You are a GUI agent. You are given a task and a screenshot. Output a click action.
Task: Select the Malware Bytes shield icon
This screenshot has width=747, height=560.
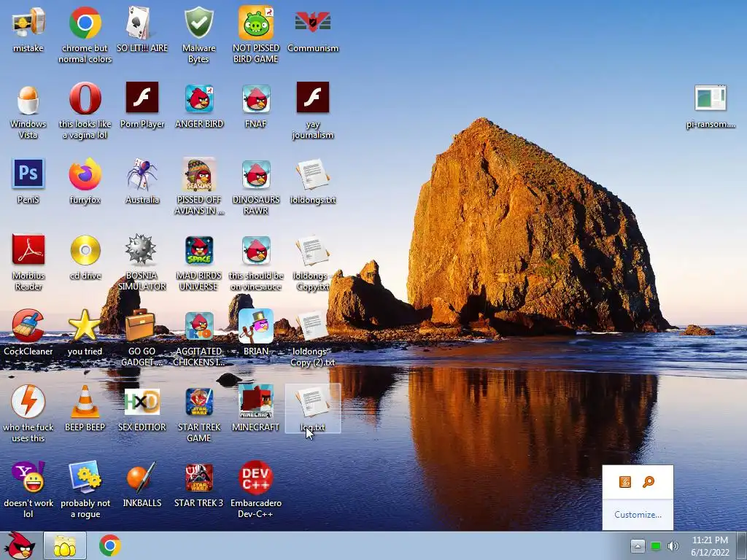tap(198, 35)
